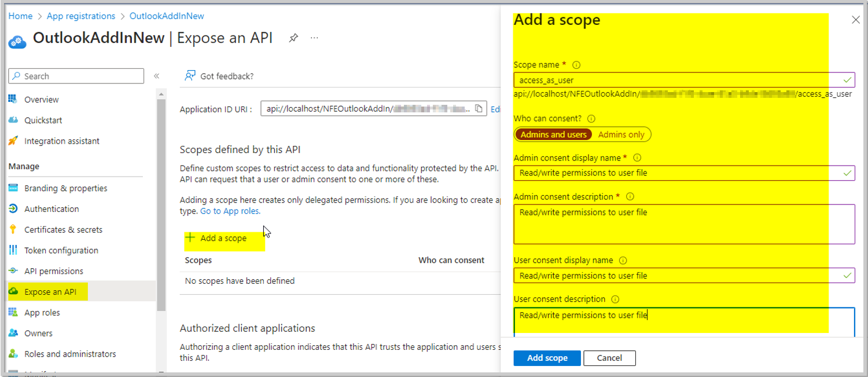Click the Application ID URI field
868x377 pixels.
pyautogui.click(x=374, y=109)
